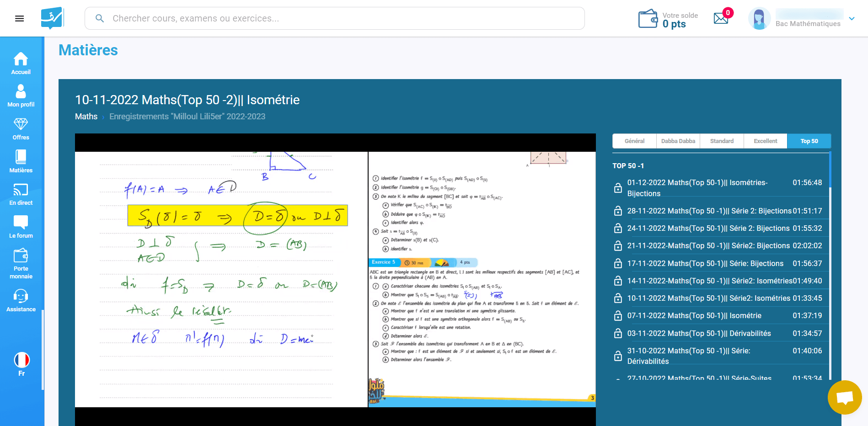
Task: Click the Maths breadcrumb link
Action: point(86,117)
